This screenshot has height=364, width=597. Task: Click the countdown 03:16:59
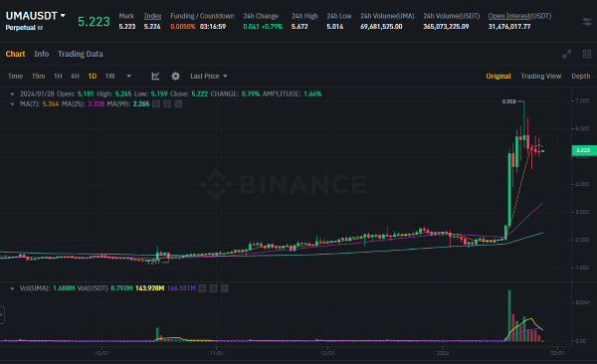tap(213, 27)
